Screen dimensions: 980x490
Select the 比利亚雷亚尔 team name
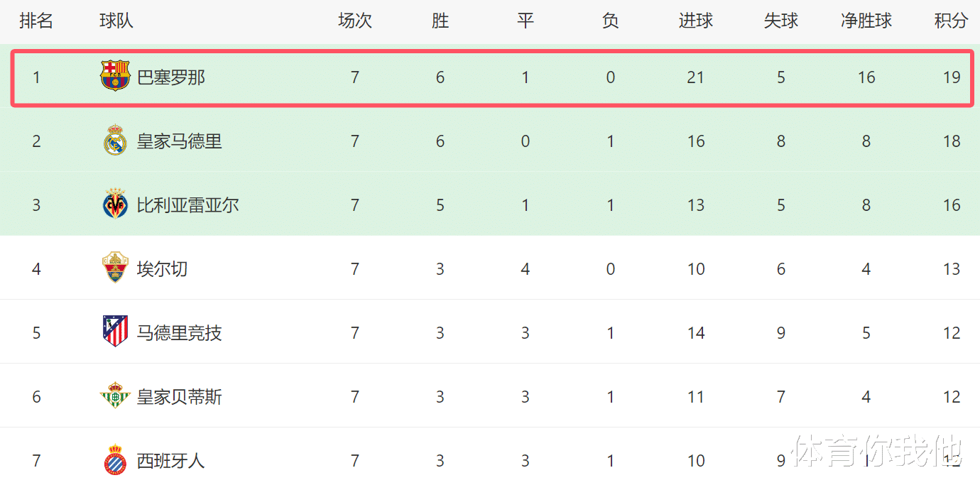188,205
